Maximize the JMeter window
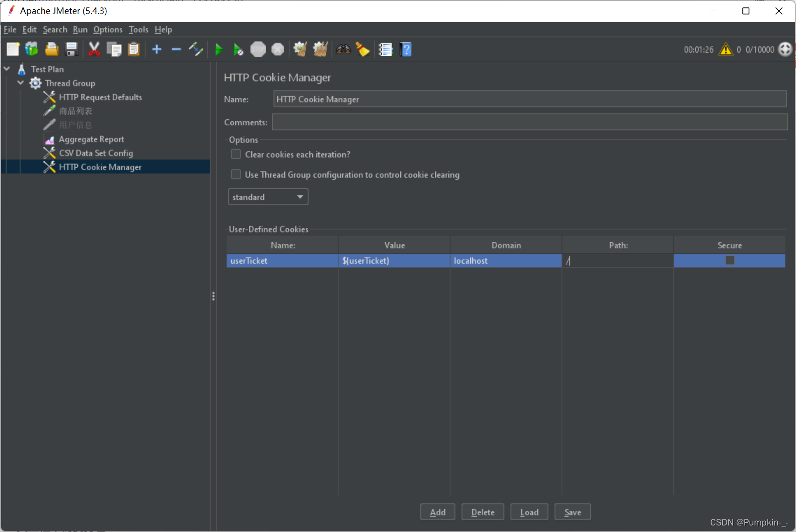The width and height of the screenshot is (796, 532). [x=746, y=11]
